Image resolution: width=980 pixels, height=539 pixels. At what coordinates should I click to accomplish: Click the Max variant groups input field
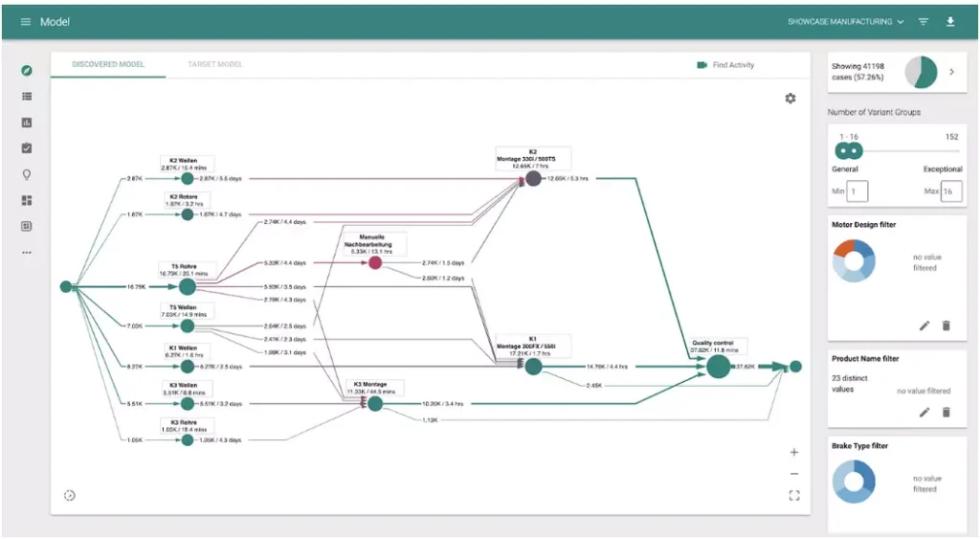click(x=950, y=191)
